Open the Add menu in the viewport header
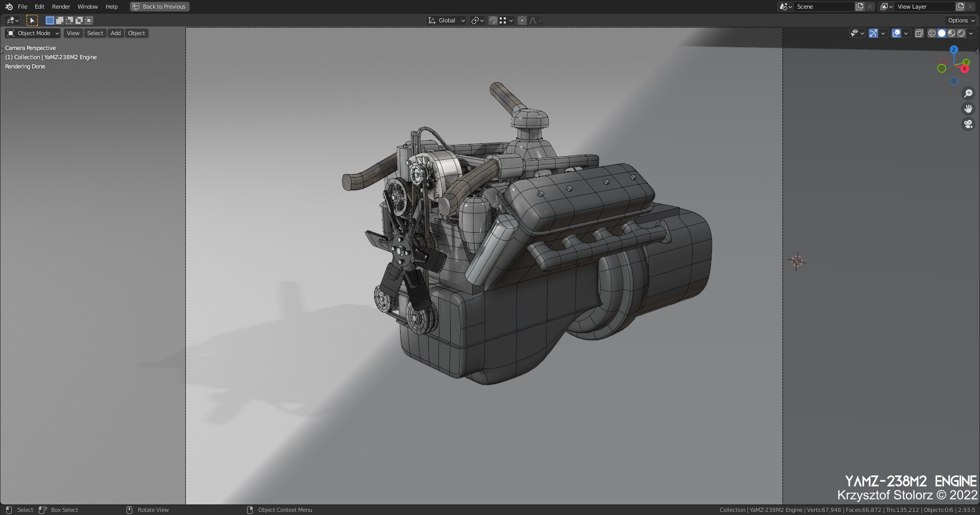This screenshot has width=980, height=515. [x=115, y=33]
